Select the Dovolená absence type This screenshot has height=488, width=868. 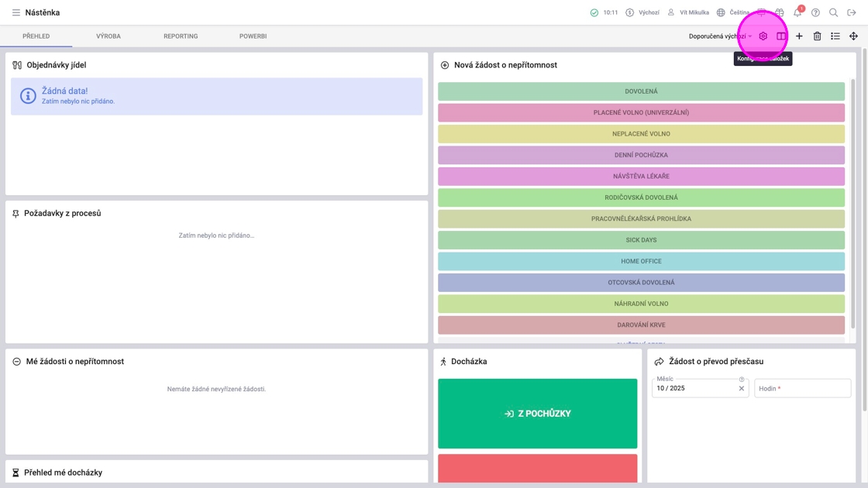[x=641, y=91]
